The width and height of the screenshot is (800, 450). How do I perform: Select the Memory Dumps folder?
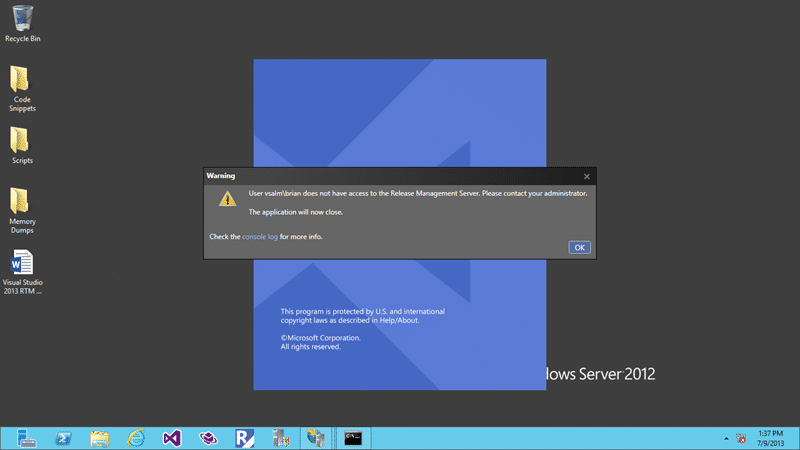[x=22, y=211]
